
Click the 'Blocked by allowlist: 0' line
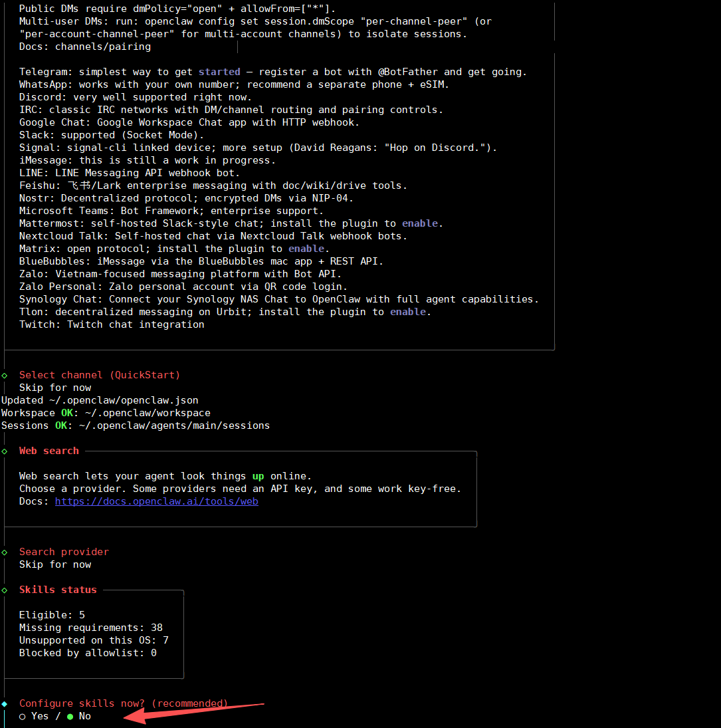point(88,653)
